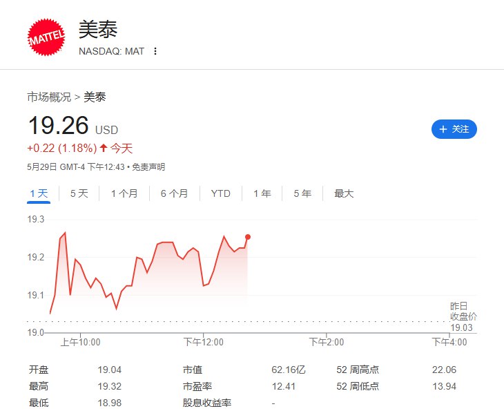Click the 19.3 y-axis label
504x420 pixels.
point(36,220)
